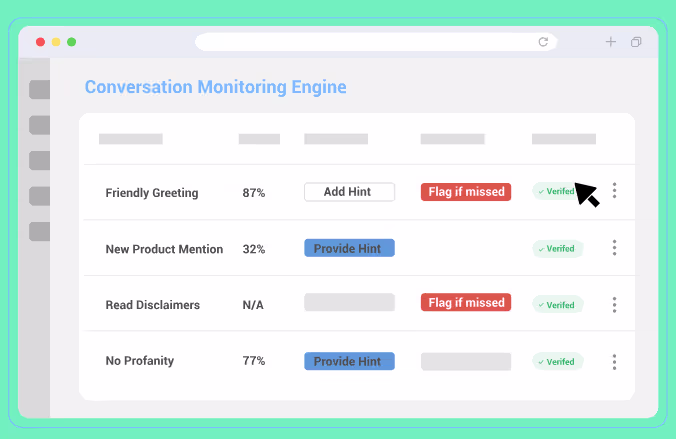
Task: Click the browser address bar
Action: pyautogui.click(x=376, y=42)
